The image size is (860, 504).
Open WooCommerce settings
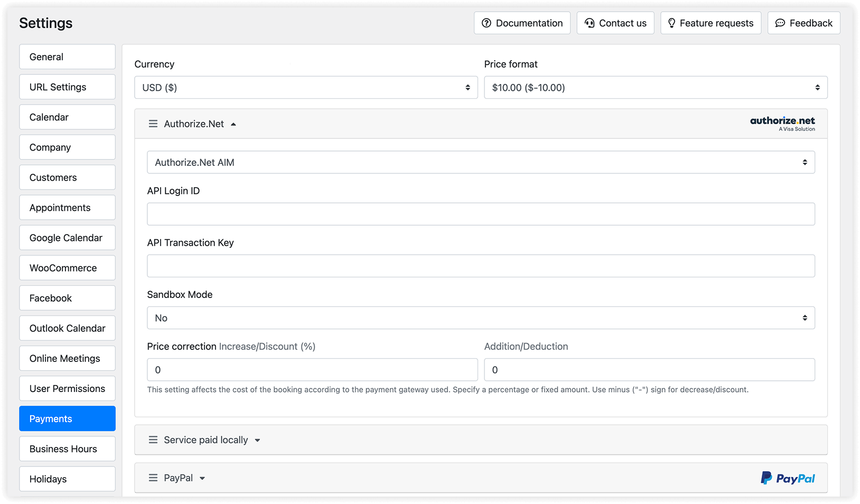pos(67,268)
